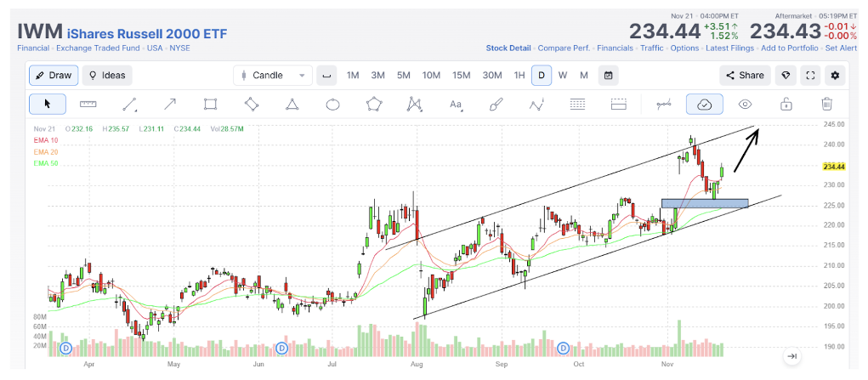
Task: Select the triangle drawing tool
Action: tap(292, 105)
